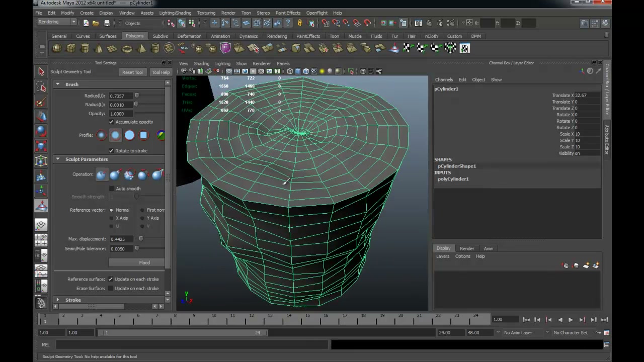Click the Reset Tool button
The height and width of the screenshot is (362, 644).
pyautogui.click(x=132, y=72)
